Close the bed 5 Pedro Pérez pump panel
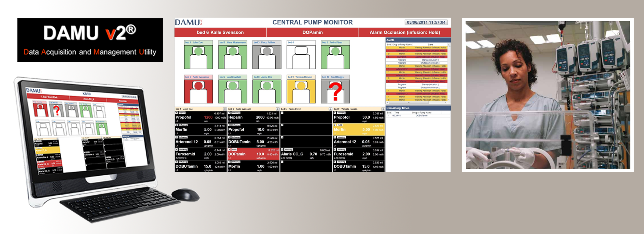Image resolution: width=644 pixels, height=234 pixels. (x=330, y=109)
